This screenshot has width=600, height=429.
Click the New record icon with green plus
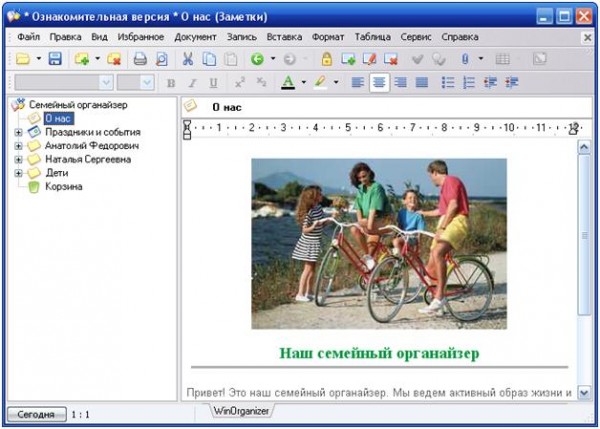pyautogui.click(x=348, y=59)
